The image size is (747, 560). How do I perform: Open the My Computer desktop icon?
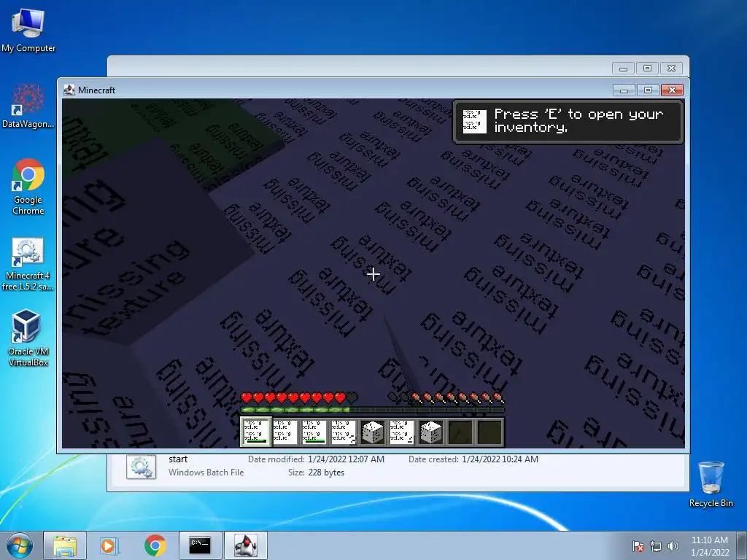28,30
